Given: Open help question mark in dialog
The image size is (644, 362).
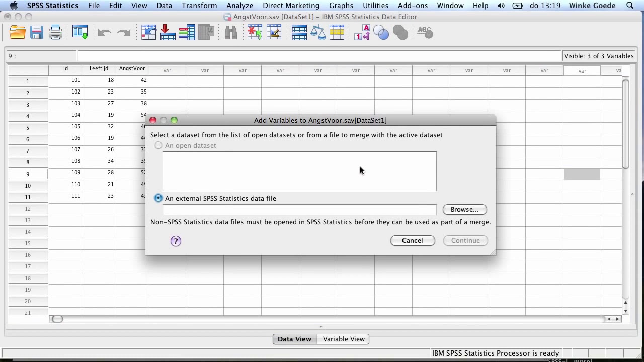Looking at the screenshot, I should pos(176,241).
